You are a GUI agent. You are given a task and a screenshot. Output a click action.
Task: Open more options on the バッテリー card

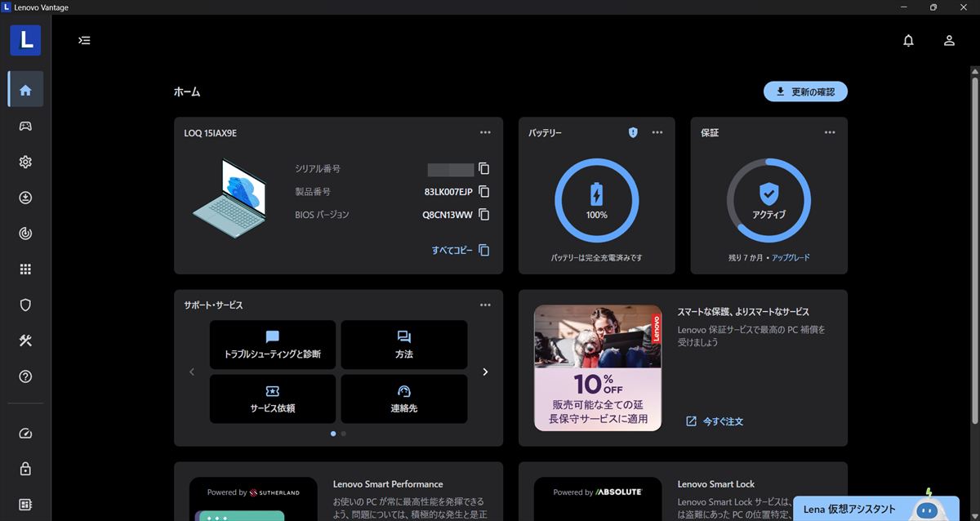coord(657,132)
